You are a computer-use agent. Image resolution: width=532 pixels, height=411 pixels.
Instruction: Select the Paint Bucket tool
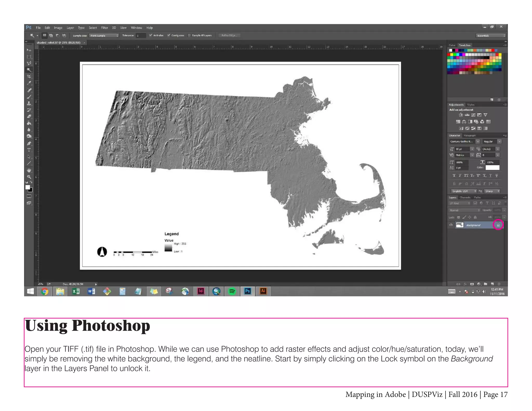tap(29, 123)
